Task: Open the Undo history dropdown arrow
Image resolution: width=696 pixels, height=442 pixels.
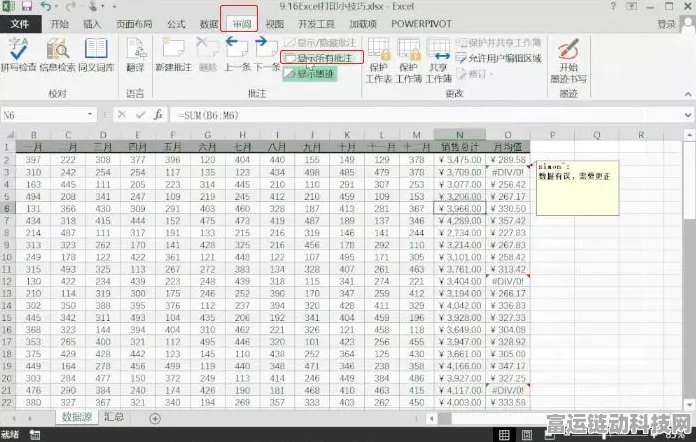Action: [x=56, y=7]
